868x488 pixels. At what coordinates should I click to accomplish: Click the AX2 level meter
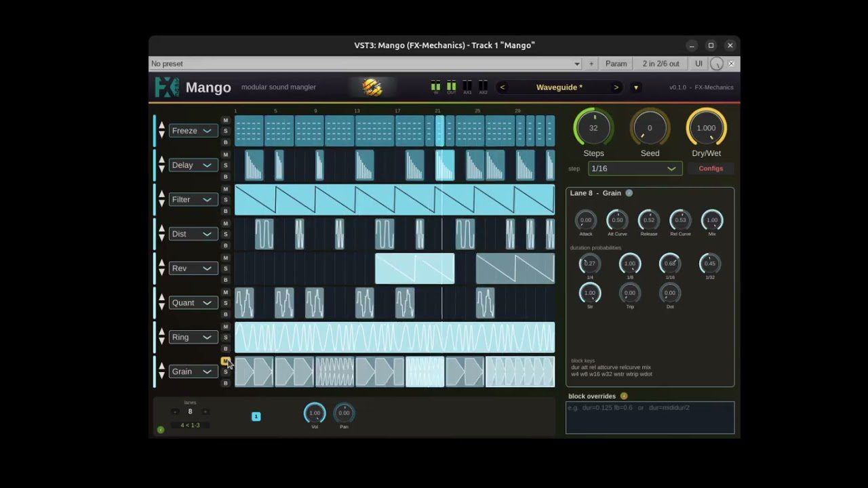(484, 87)
